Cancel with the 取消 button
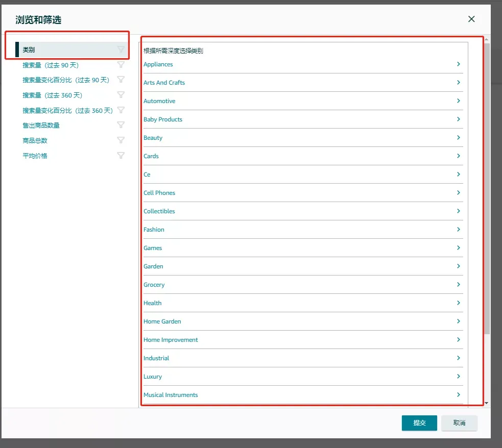502x448 pixels. click(x=459, y=422)
